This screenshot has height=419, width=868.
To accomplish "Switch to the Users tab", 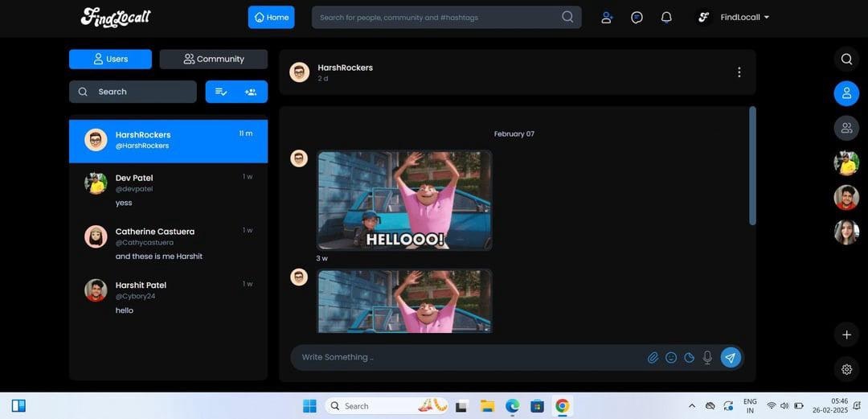I will click(110, 59).
